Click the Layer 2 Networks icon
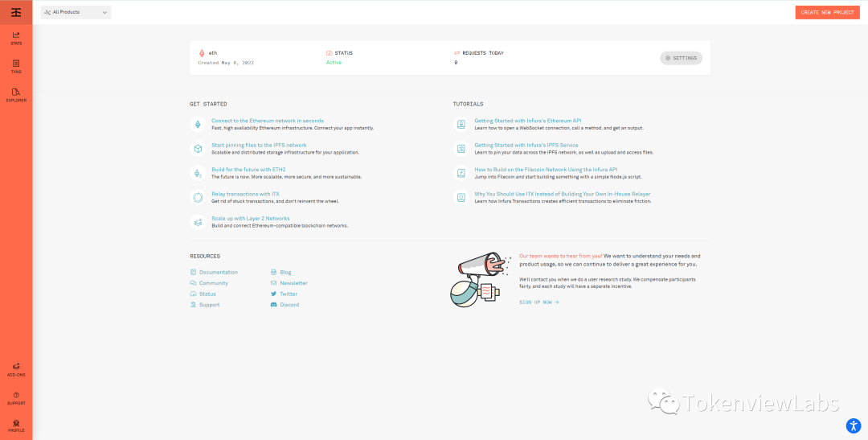 coord(198,222)
